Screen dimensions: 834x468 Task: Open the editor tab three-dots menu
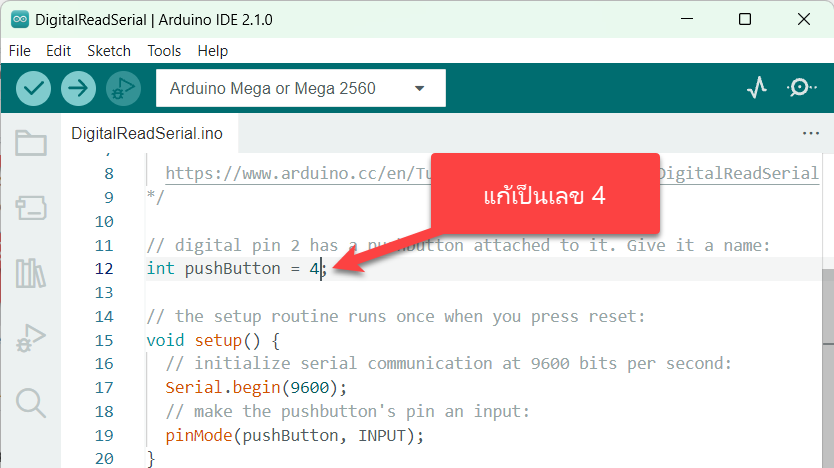click(811, 133)
